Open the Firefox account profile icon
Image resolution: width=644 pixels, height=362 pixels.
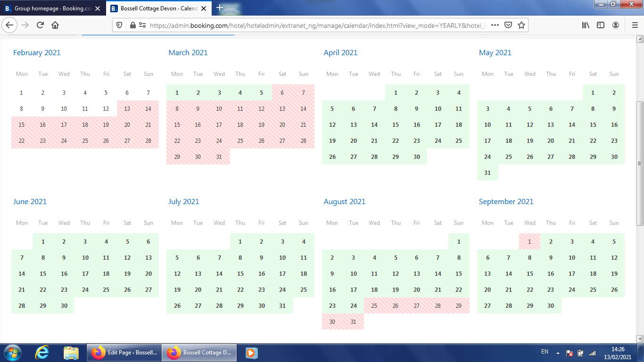point(616,25)
